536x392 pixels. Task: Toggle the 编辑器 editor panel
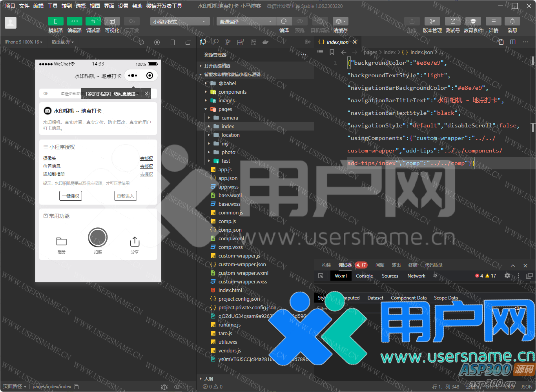point(74,21)
